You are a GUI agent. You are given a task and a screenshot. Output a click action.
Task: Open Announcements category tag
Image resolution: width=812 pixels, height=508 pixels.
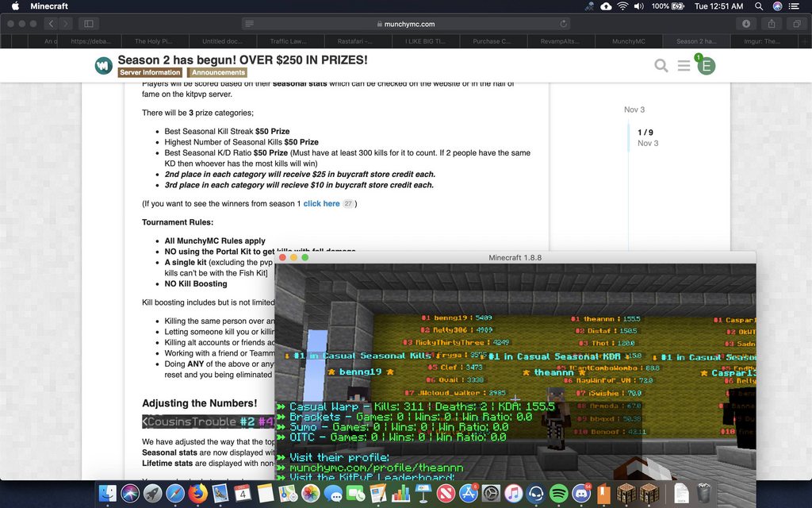tap(218, 72)
